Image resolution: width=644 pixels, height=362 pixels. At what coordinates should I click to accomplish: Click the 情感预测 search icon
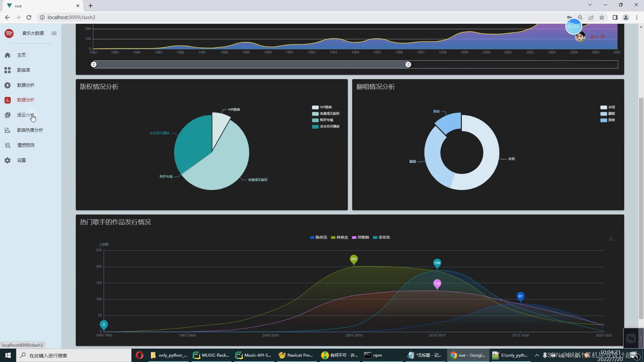(8, 145)
